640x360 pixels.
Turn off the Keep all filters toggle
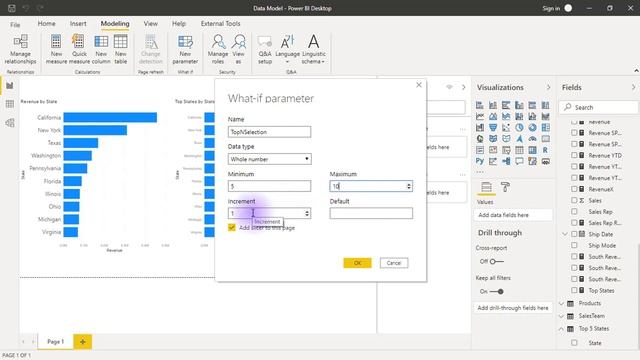[x=496, y=291]
